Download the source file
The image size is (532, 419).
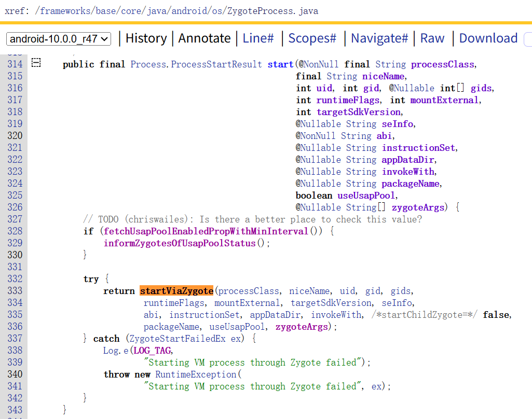[x=488, y=38]
